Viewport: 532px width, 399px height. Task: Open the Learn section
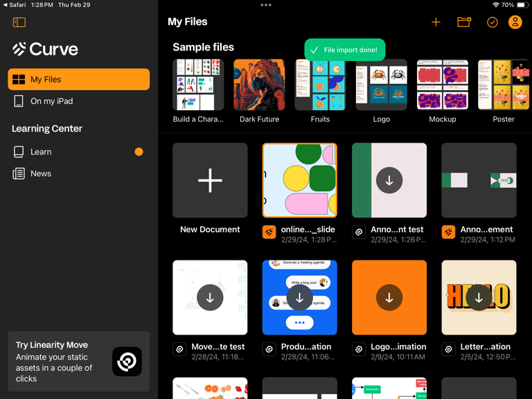79,152
